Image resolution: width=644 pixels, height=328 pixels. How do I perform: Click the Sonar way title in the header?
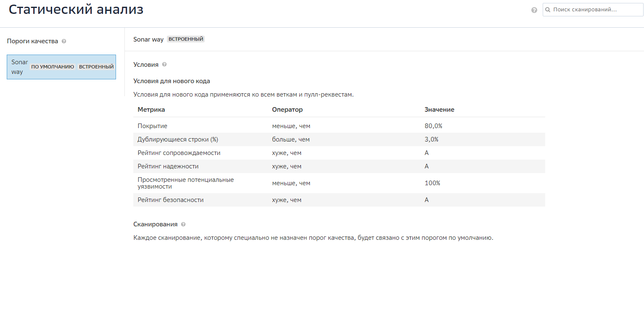[x=148, y=39]
